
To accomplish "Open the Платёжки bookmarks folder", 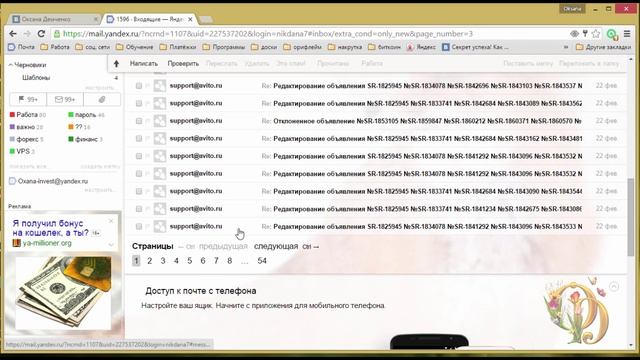I will coord(178,47).
